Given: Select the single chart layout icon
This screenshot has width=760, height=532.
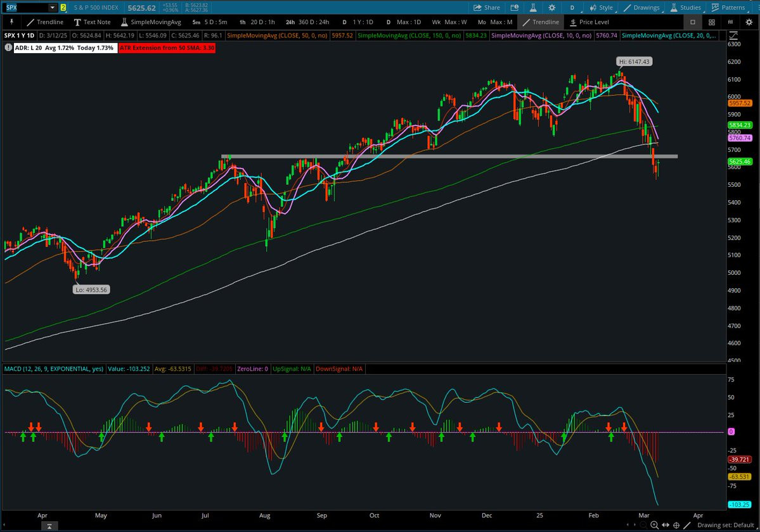Looking at the screenshot, I should click(x=693, y=22).
